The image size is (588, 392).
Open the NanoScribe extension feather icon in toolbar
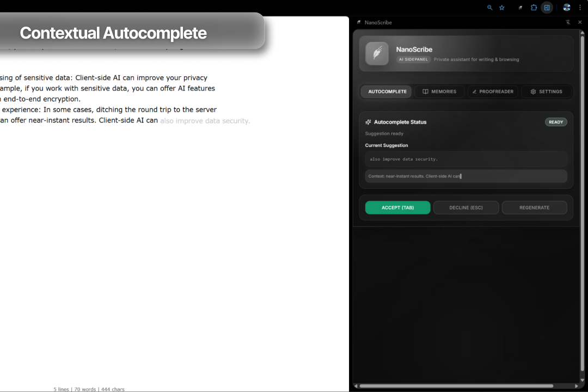[x=520, y=8]
